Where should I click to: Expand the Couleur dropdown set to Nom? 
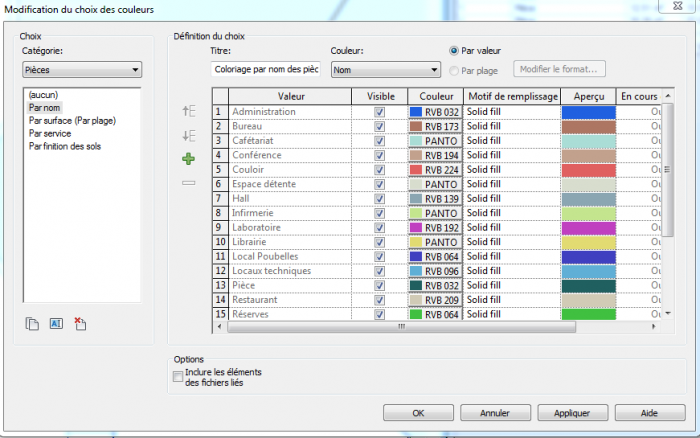[x=385, y=70]
